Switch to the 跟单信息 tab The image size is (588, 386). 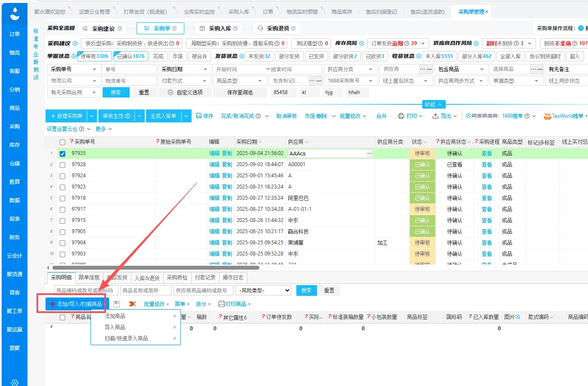pos(89,277)
